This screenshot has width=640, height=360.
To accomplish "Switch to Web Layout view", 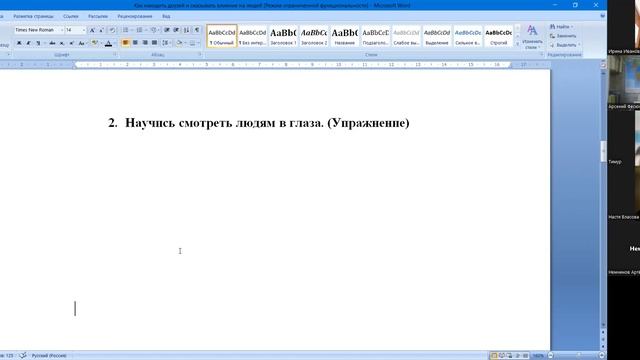I will tap(509, 356).
